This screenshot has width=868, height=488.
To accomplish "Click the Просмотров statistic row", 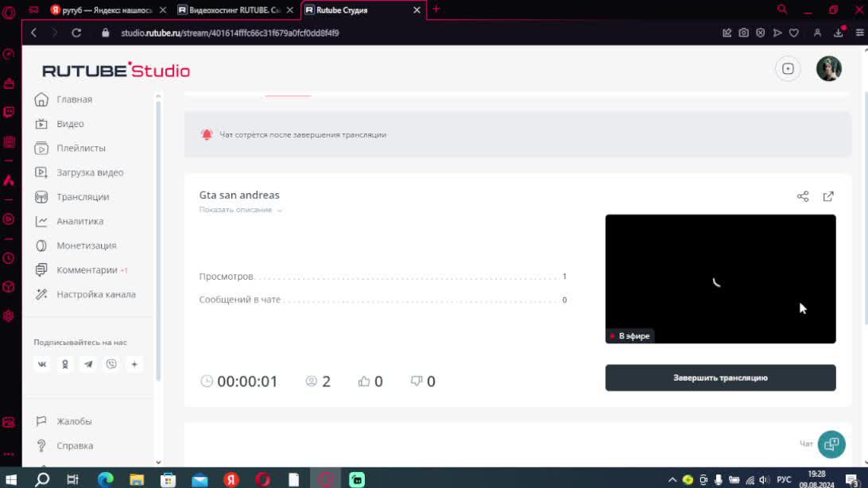I will (x=382, y=276).
